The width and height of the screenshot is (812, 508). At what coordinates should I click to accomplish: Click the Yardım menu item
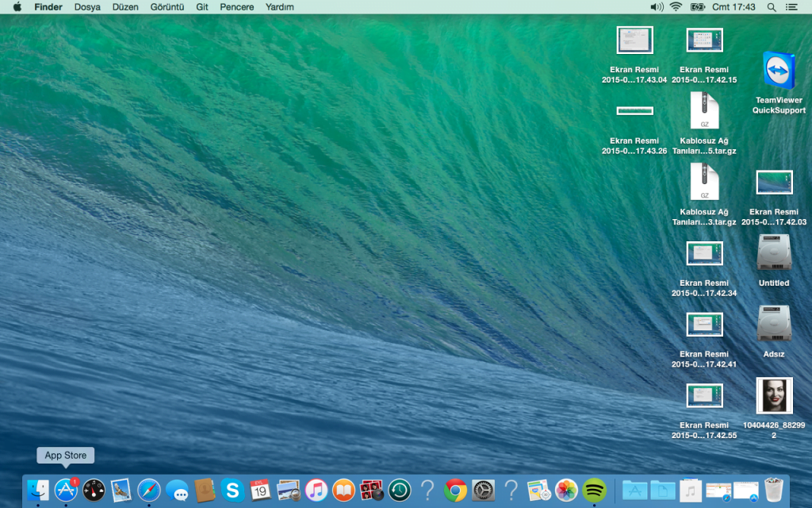click(x=278, y=7)
